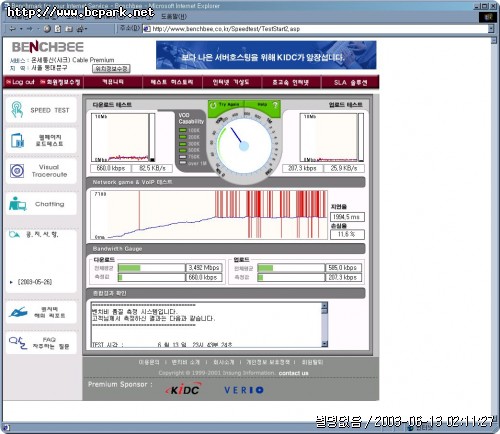500x434 pixels.
Task: Click the 585.0 kbps value box
Action: 343,268
